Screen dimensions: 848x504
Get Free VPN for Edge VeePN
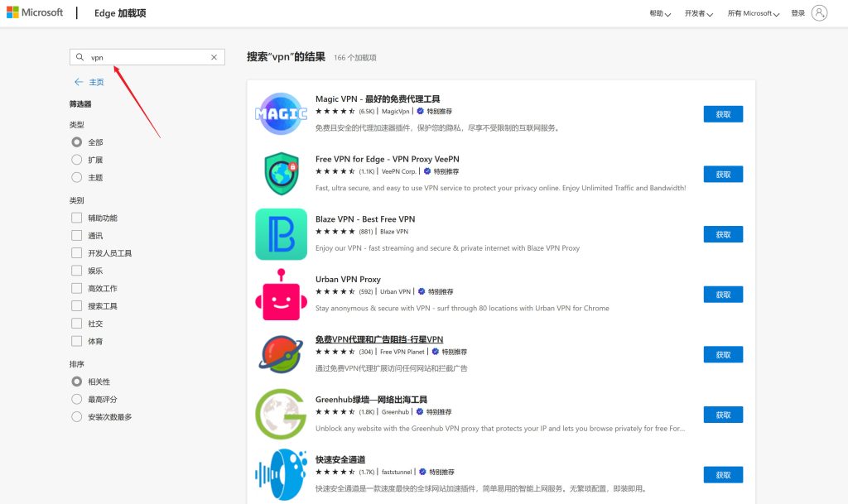[723, 174]
